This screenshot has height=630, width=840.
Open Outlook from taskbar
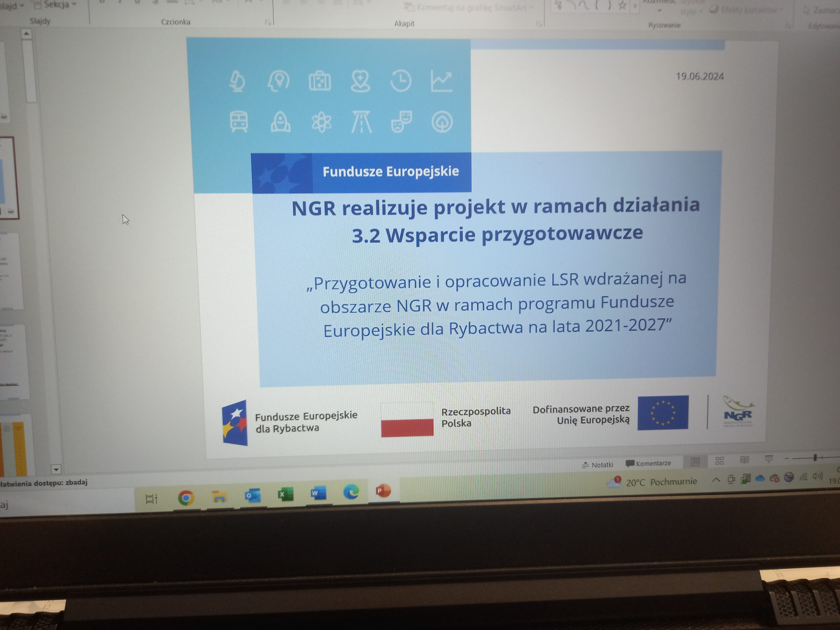253,495
